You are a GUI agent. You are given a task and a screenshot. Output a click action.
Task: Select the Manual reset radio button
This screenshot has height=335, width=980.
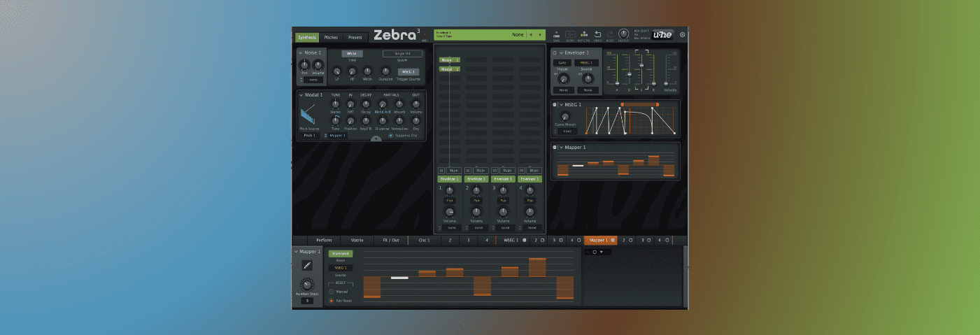(332, 291)
